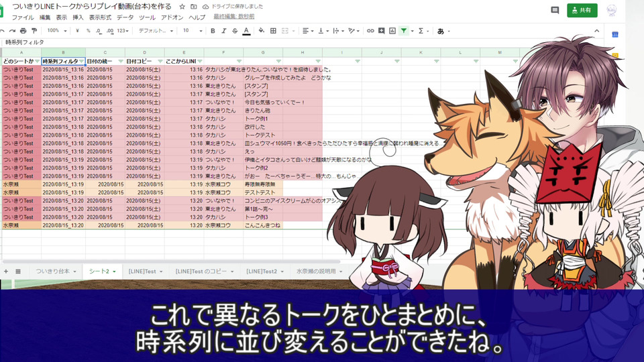Open filter on ここからLINE column header
Screen dimensions: 644x362
pyautogui.click(x=200, y=61)
